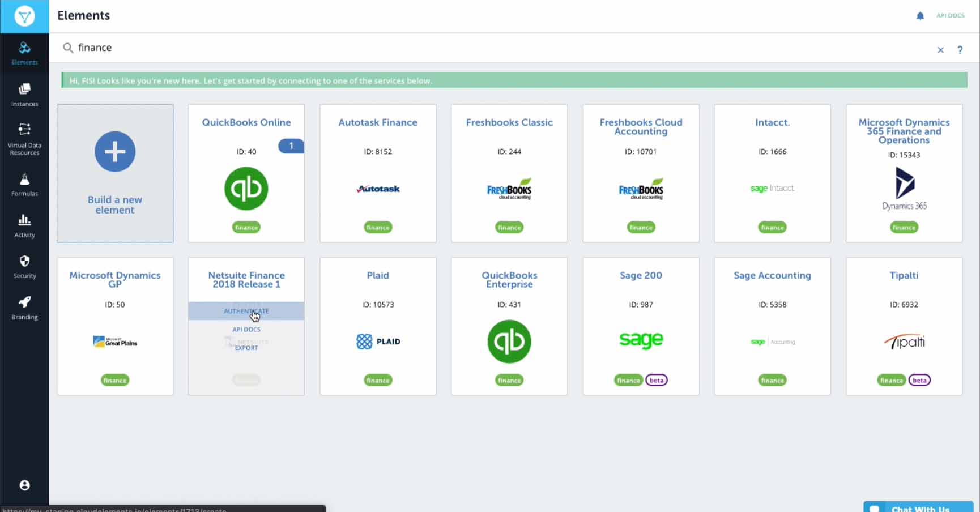This screenshot has width=980, height=512.
Task: Click the Microsoft Dynamics GP title
Action: coord(115,280)
